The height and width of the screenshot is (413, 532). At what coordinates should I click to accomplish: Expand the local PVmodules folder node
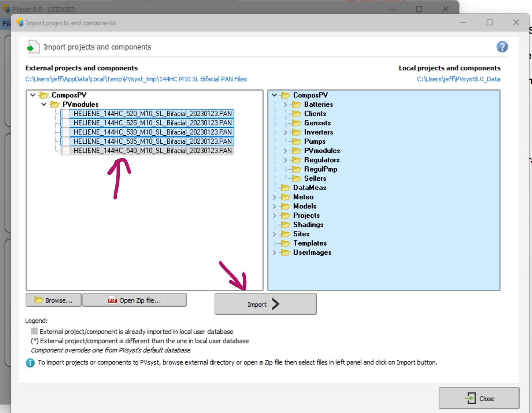click(285, 151)
